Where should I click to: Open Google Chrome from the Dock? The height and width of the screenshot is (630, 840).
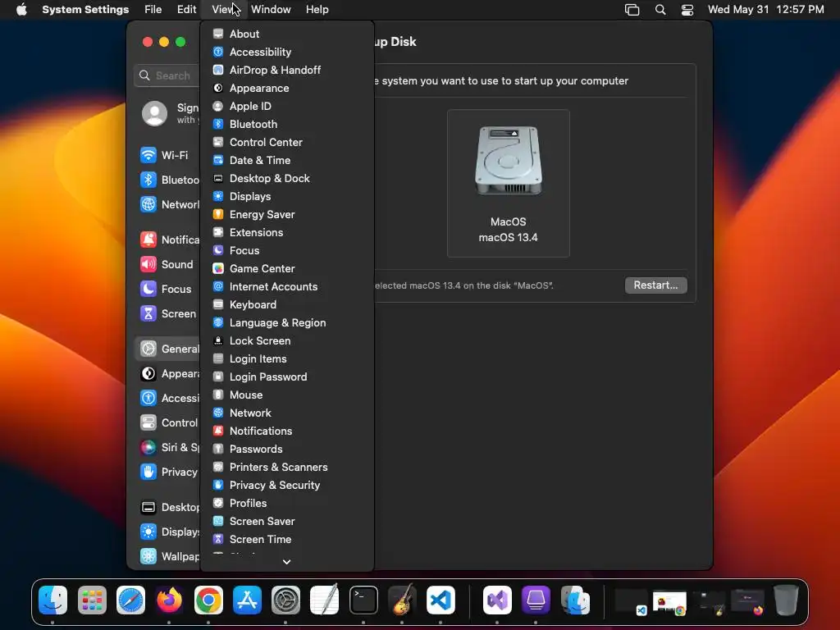(x=208, y=600)
